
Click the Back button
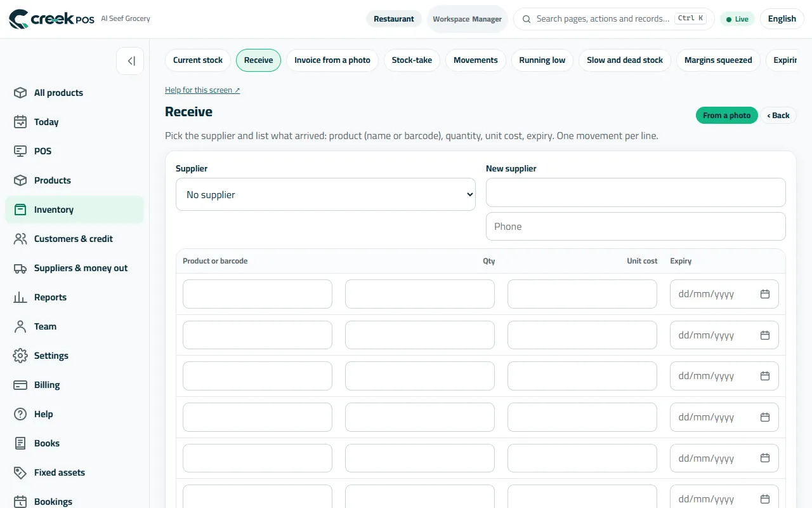coord(778,115)
